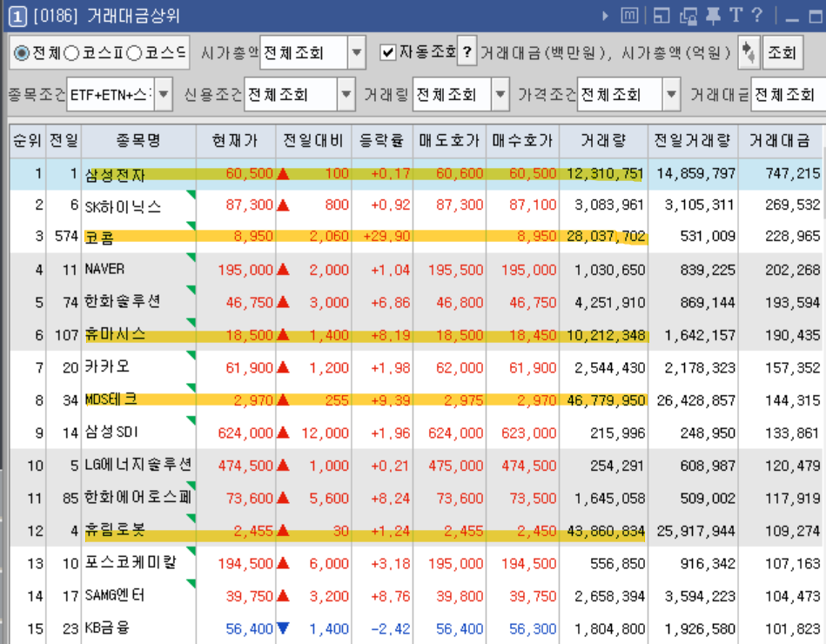Image resolution: width=826 pixels, height=644 pixels.
Task: Click 한화솔루션 price change 3,000
Action: pyautogui.click(x=329, y=303)
